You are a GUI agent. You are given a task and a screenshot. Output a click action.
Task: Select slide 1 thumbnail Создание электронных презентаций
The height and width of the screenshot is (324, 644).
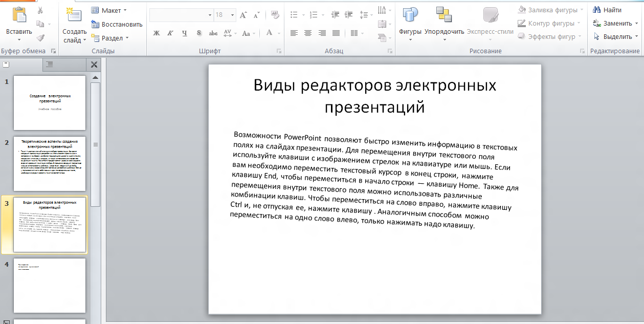pyautogui.click(x=50, y=102)
